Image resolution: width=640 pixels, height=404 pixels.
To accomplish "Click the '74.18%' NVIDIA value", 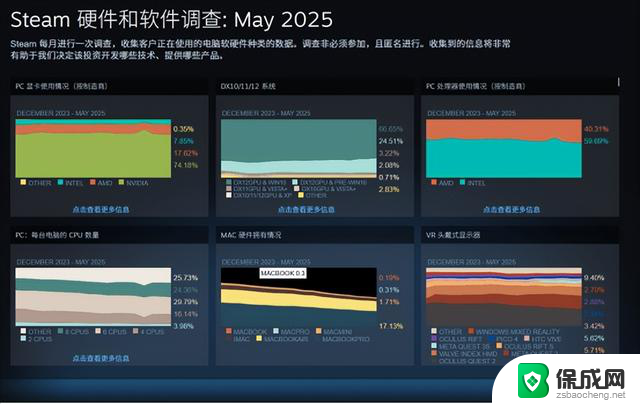I will [x=186, y=165].
